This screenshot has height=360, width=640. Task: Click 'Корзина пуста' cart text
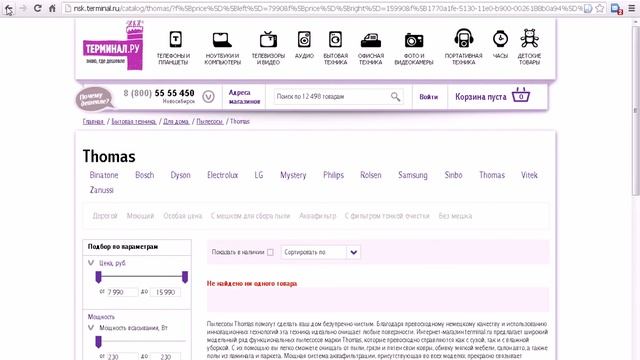tap(480, 97)
